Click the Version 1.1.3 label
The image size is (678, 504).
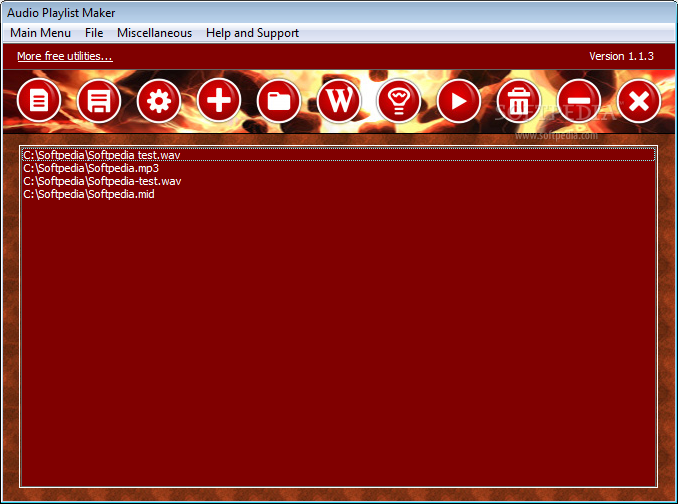click(x=621, y=56)
